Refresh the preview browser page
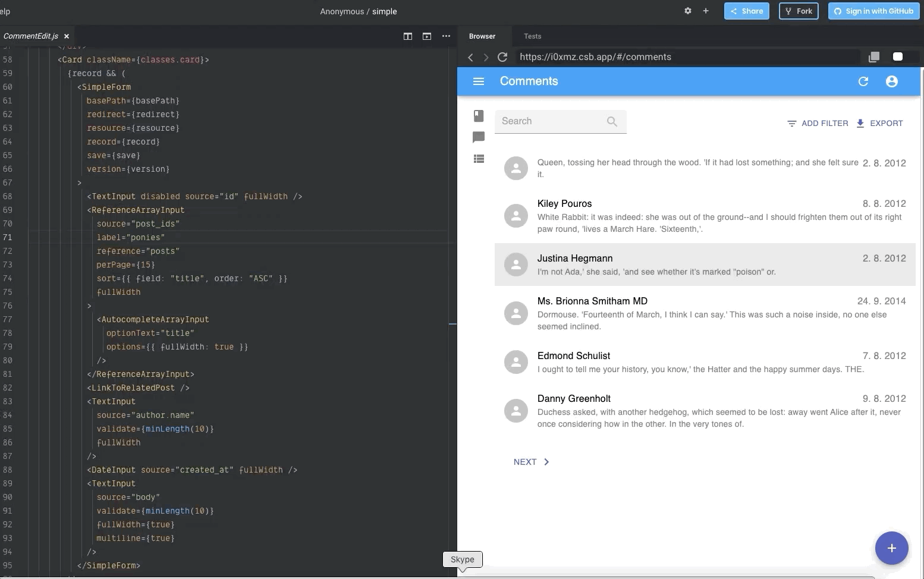Viewport: 924px width, 579px height. (x=502, y=57)
